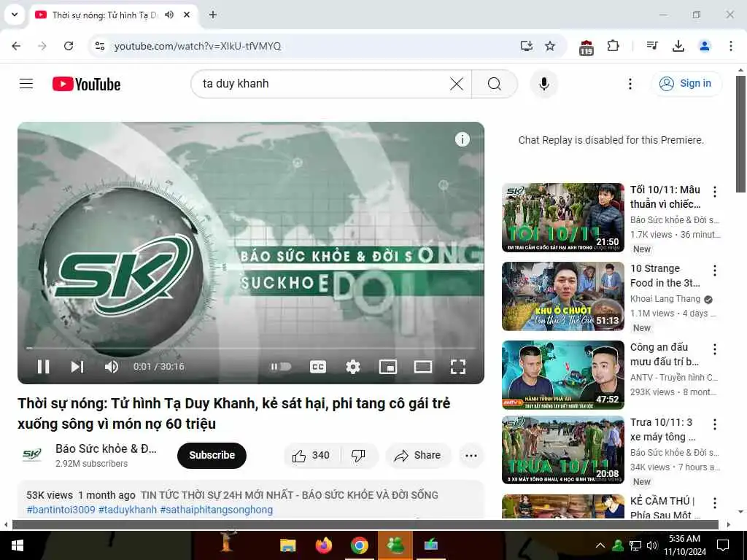Open the ANTV - Truyền hình C... channel name

[x=673, y=378]
